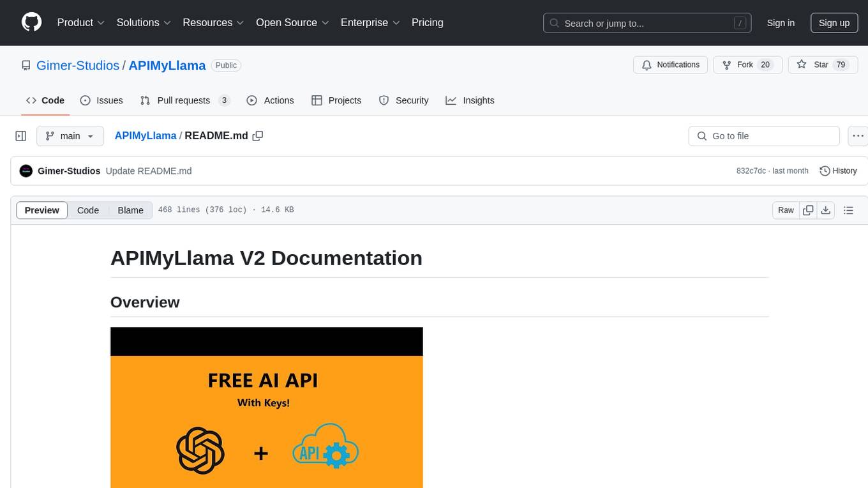
Task: Click the APIMyLlama V2 Documentation heading
Action: click(266, 258)
